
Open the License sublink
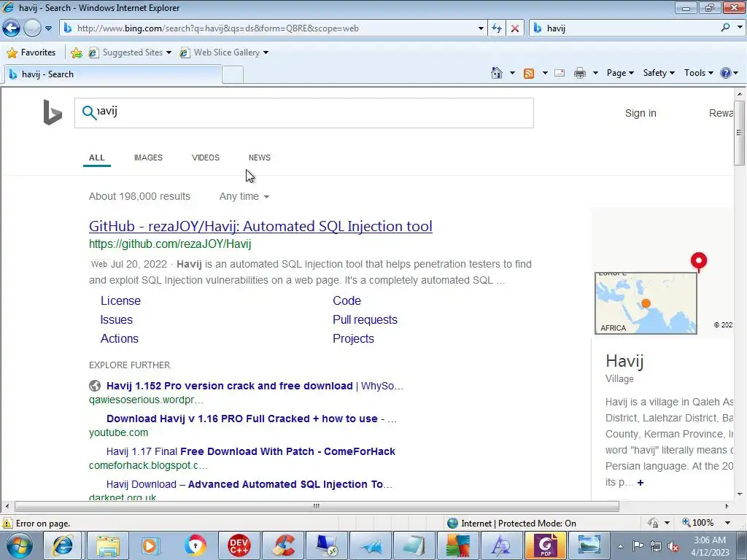[120, 301]
